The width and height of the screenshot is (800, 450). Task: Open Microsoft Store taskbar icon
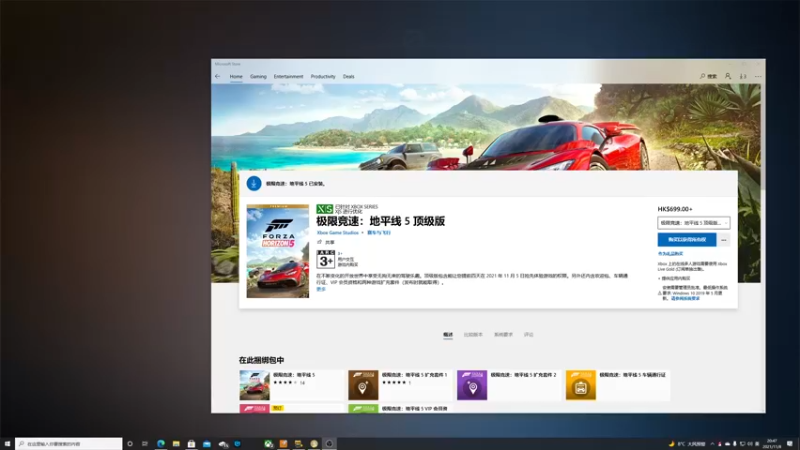[191, 444]
